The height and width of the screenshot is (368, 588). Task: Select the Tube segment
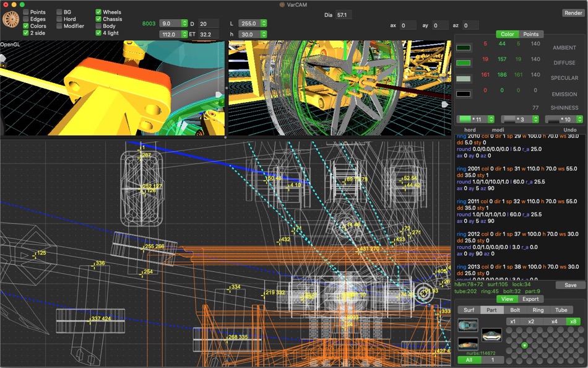[561, 310]
